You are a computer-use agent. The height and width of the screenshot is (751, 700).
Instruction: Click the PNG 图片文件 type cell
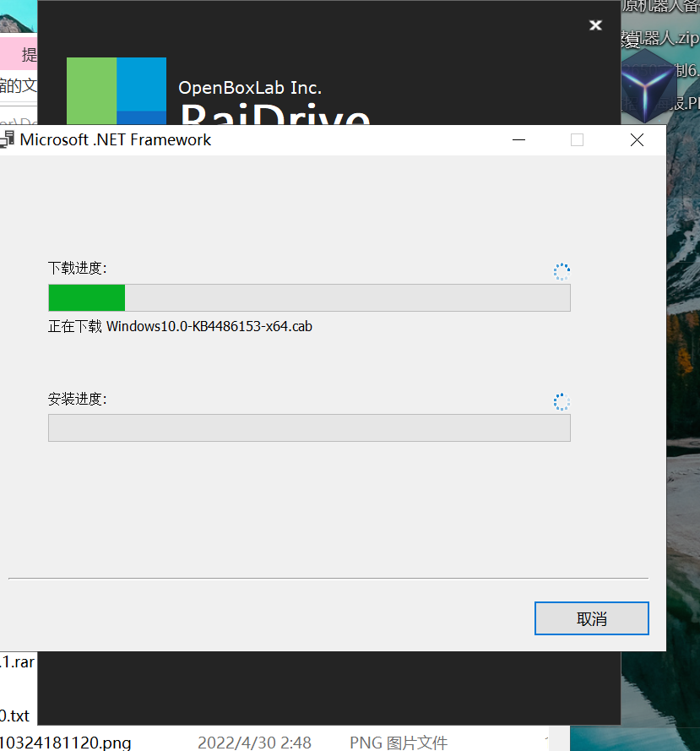pos(399,742)
